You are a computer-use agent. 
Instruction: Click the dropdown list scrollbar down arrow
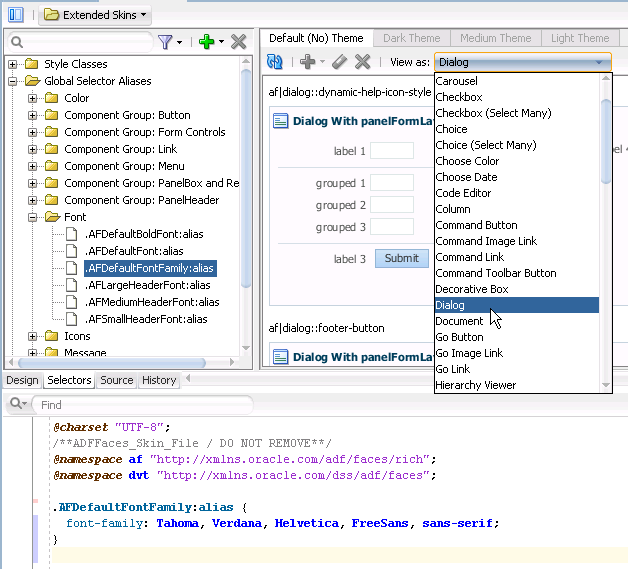(x=606, y=385)
